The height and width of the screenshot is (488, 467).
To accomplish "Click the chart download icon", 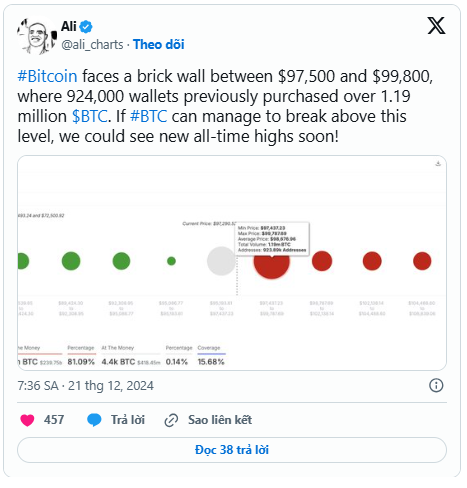I will 438,163.
